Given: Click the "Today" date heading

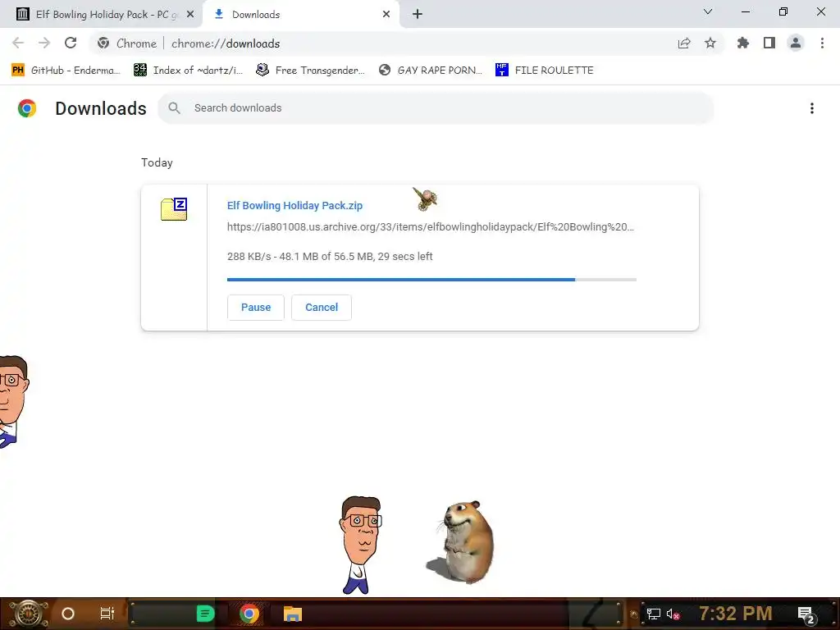Looking at the screenshot, I should pyautogui.click(x=157, y=163).
